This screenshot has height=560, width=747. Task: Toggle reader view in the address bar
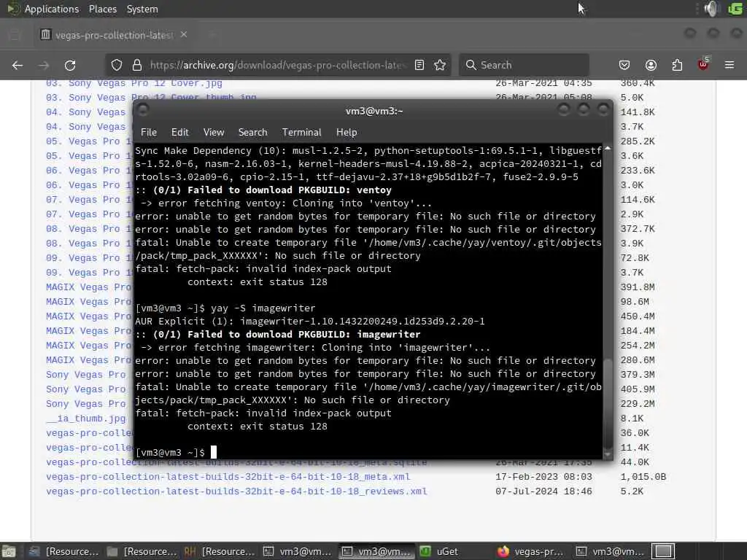(419, 65)
